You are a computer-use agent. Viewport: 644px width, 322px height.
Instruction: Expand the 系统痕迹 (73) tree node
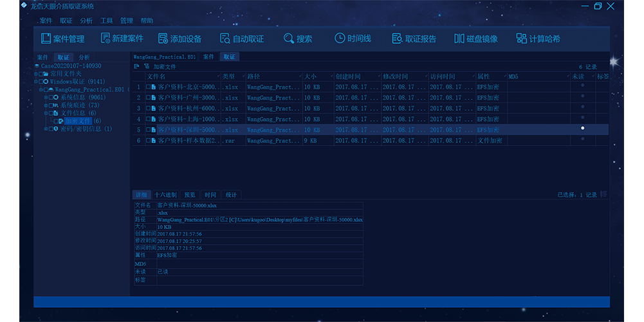click(x=45, y=105)
